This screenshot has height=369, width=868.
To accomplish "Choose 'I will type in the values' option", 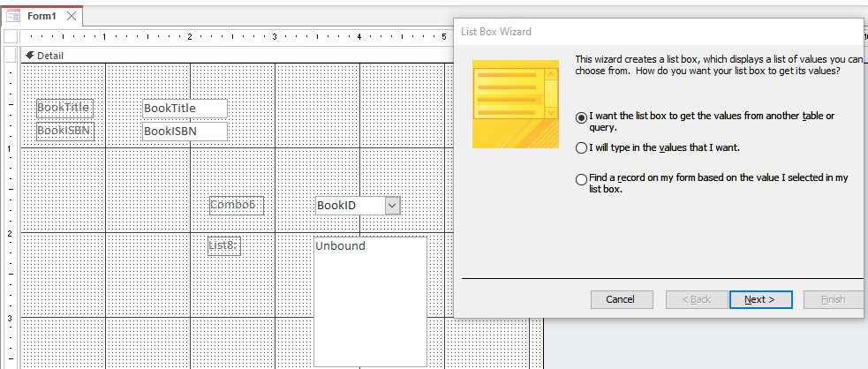I will 581,147.
